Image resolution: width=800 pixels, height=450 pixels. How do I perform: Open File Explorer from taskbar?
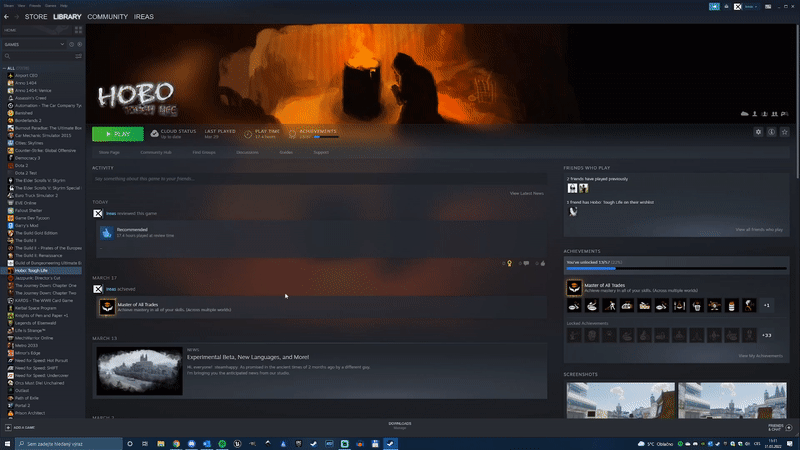coord(161,444)
